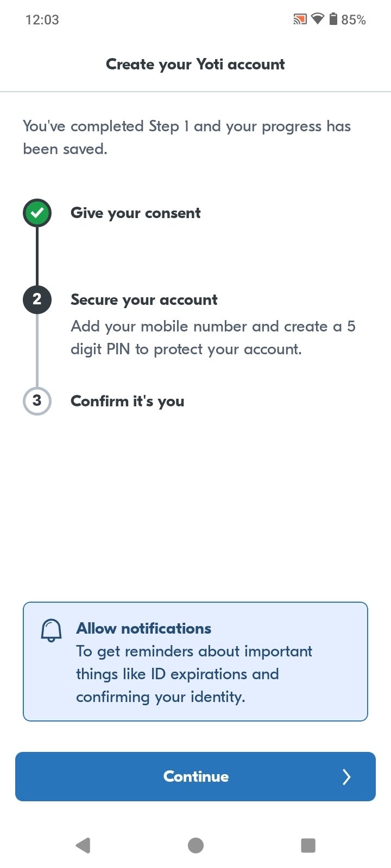Tap the 85% battery percentage text
The image size is (391, 868).
354,20
